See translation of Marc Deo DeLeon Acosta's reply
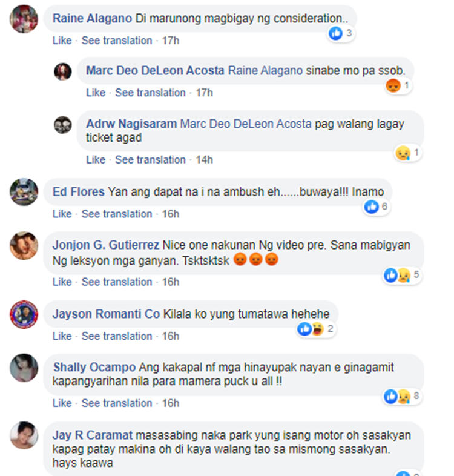 click(150, 93)
